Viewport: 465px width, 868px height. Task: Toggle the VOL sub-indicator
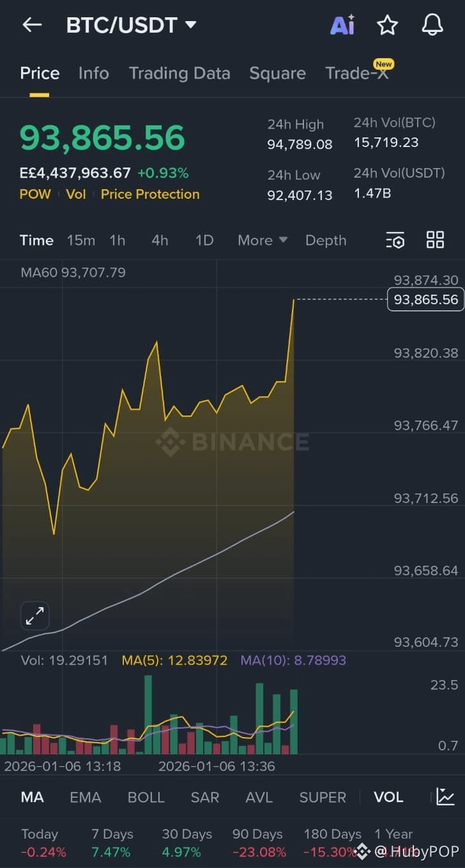point(388,797)
